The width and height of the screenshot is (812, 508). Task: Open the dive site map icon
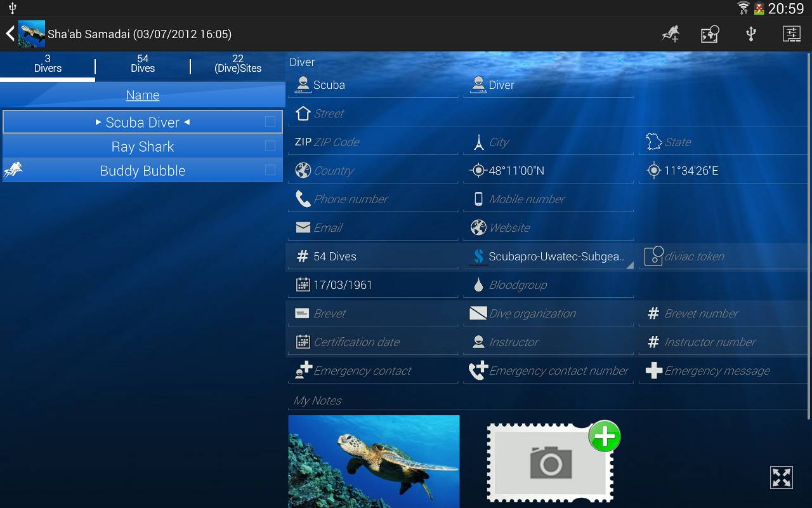click(710, 34)
